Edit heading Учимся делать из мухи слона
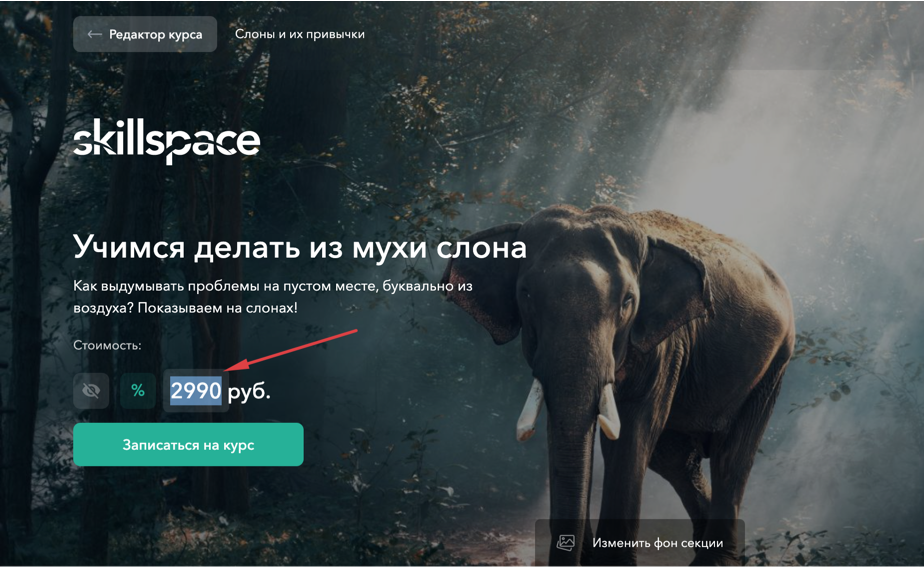Screen dimensions: 924x567 [x=299, y=248]
